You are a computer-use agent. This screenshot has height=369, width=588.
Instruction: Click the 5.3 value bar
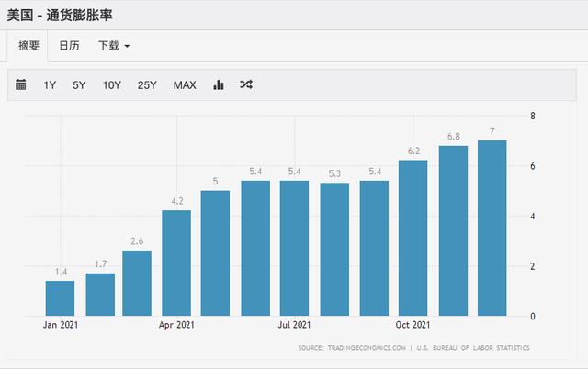point(334,250)
